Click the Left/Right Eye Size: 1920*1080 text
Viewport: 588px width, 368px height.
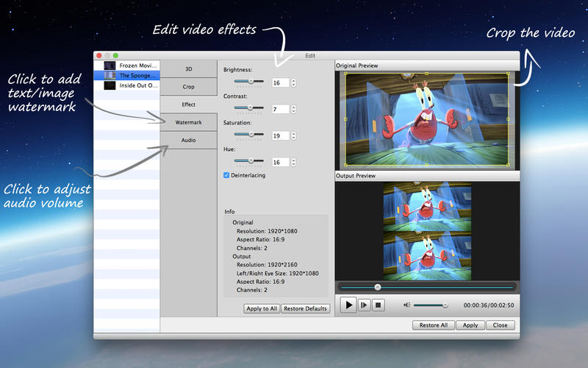point(278,273)
